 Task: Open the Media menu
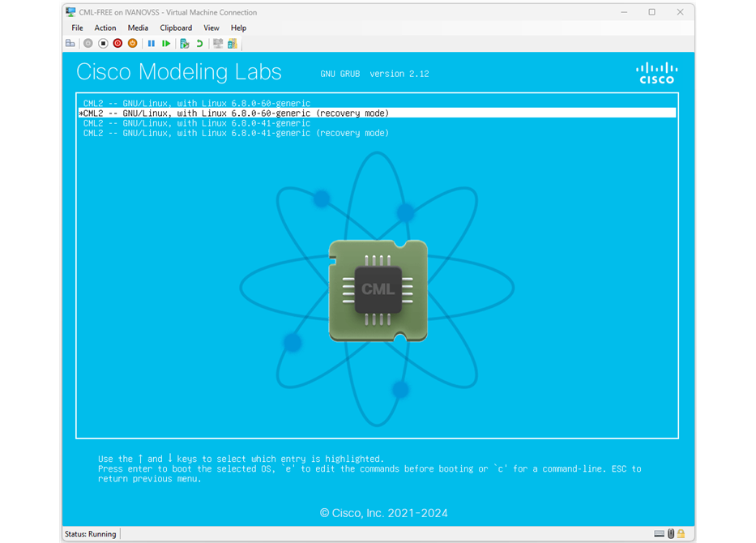coord(138,28)
